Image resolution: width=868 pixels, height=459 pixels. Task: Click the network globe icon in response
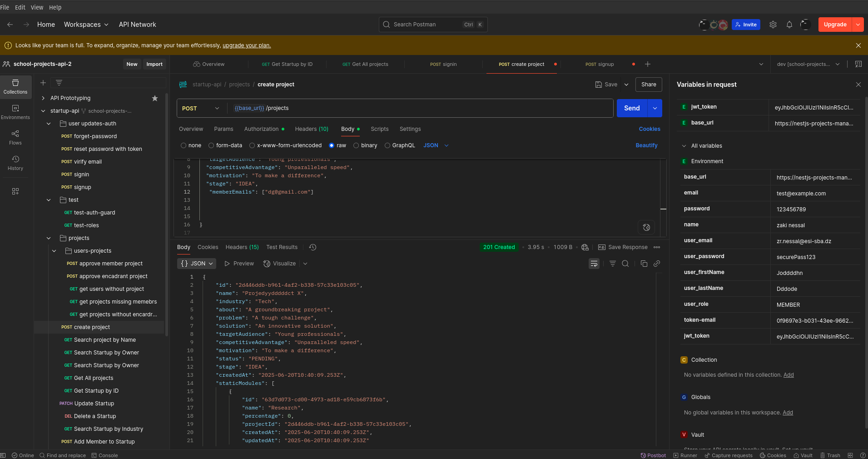585,247
